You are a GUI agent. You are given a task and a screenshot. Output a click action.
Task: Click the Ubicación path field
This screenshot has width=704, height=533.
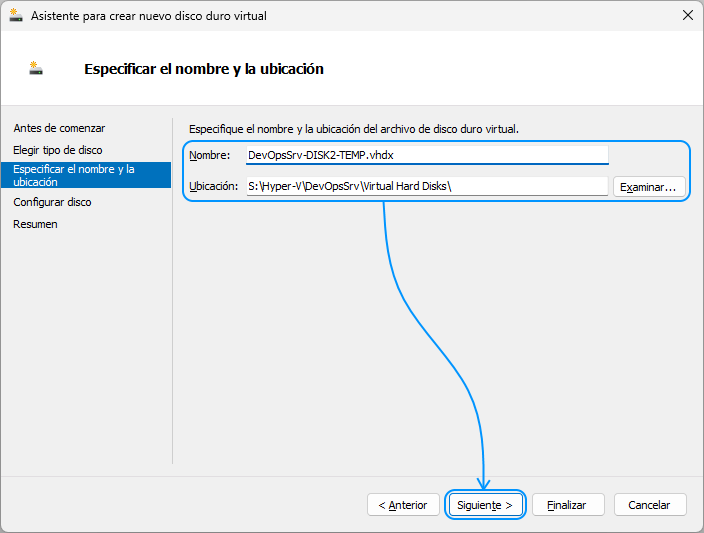point(427,186)
